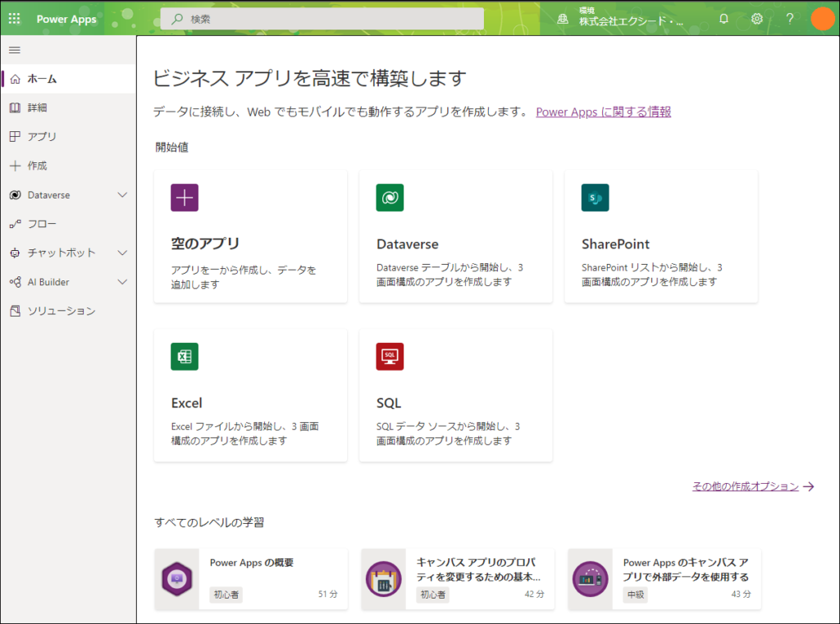
Task: Click the search magnifier icon
Action: (177, 19)
